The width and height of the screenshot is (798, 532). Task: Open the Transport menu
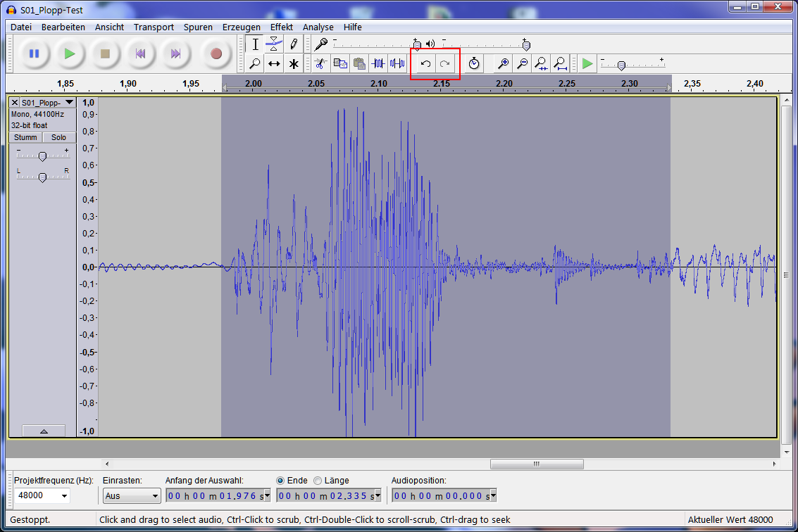[154, 27]
